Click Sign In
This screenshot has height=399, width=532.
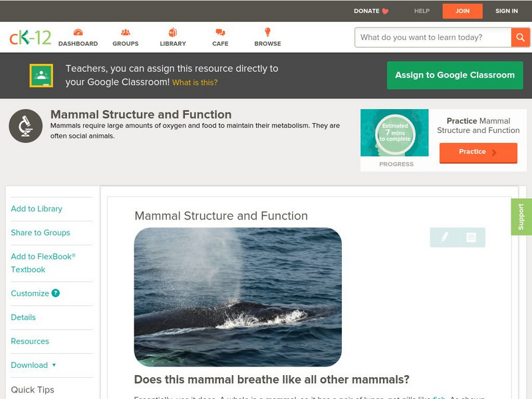pyautogui.click(x=507, y=11)
